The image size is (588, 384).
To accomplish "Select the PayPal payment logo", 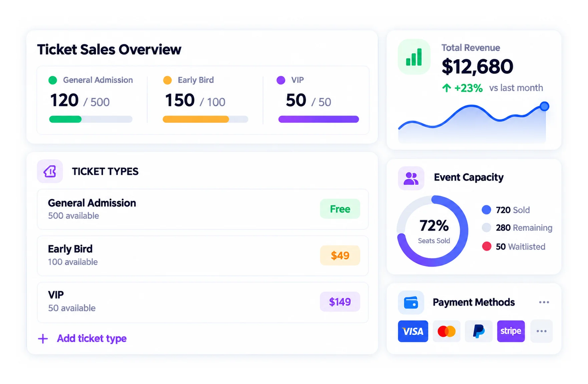I will coord(479,331).
